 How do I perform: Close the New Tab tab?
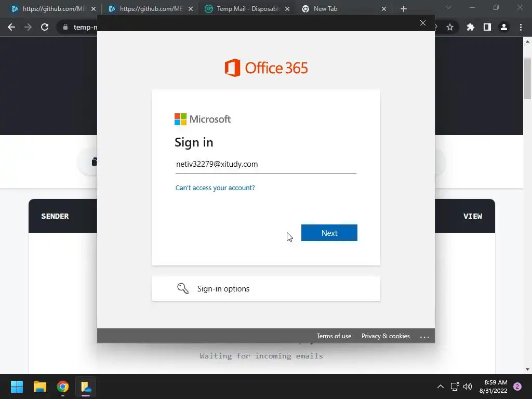tap(384, 9)
